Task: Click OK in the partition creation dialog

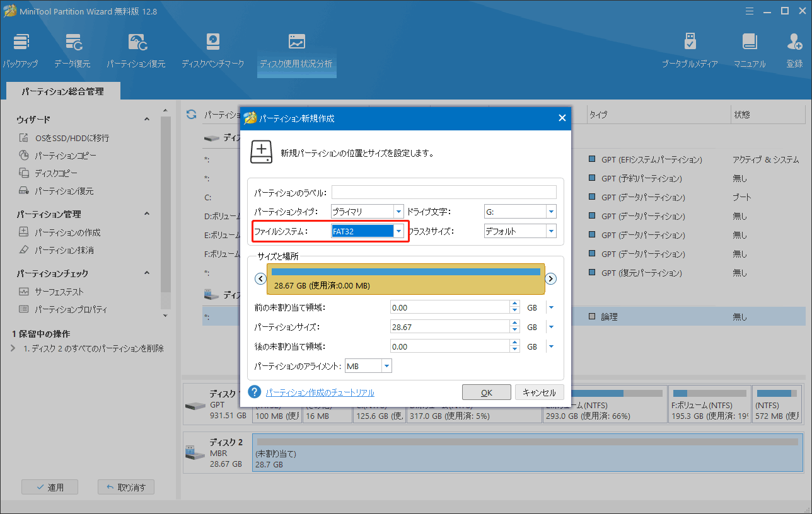Action: coord(486,392)
